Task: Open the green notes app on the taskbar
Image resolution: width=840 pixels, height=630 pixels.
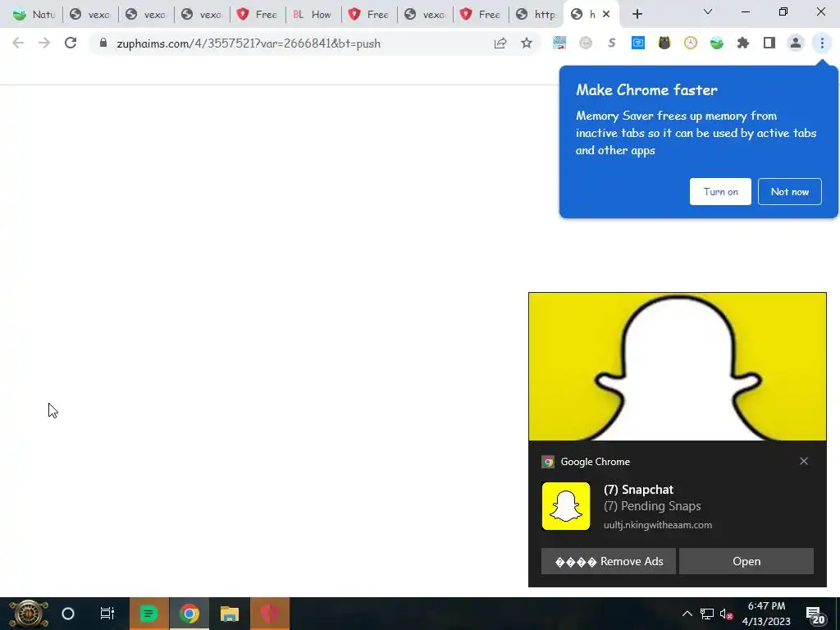Action: coord(149,614)
